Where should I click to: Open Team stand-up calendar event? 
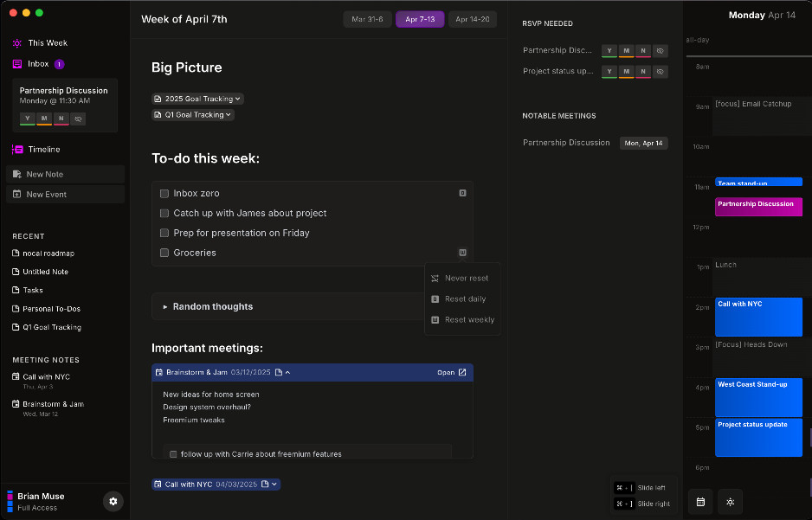758,182
